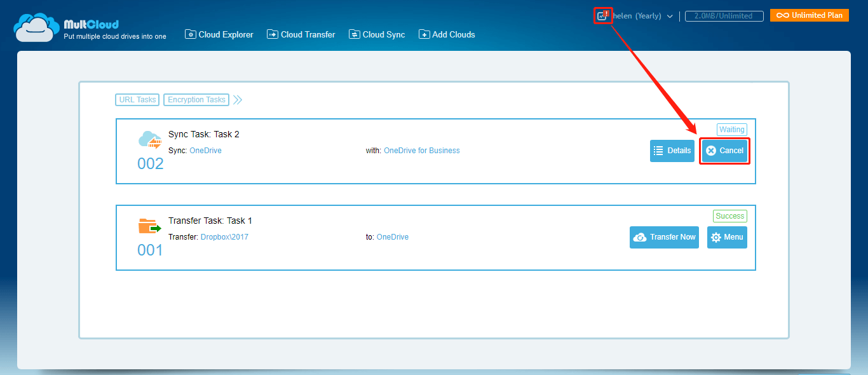Viewport: 868px width, 375px height.
Task: Open the Menu for Task 1
Action: click(727, 237)
